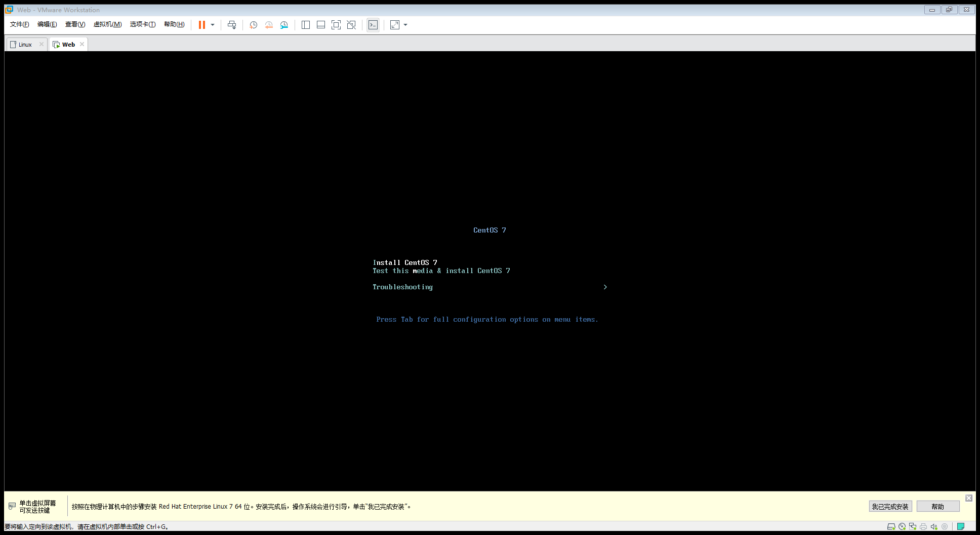Revert virtual machine to previous snapshot icon
The image size is (980, 535).
(269, 25)
